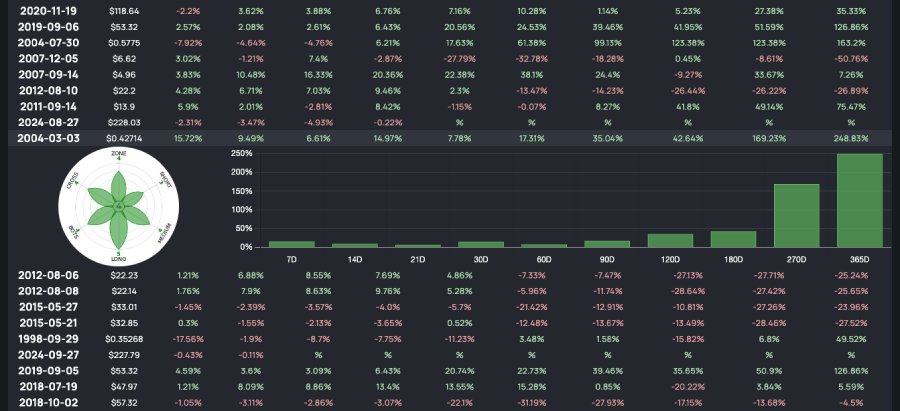Click the $228.03 price cell
The height and width of the screenshot is (411, 900).
[125, 122]
